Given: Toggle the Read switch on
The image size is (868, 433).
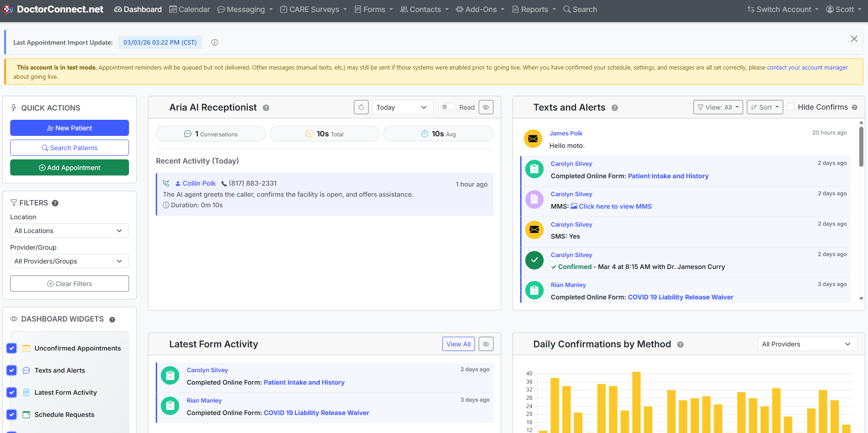Looking at the screenshot, I should click(x=447, y=107).
